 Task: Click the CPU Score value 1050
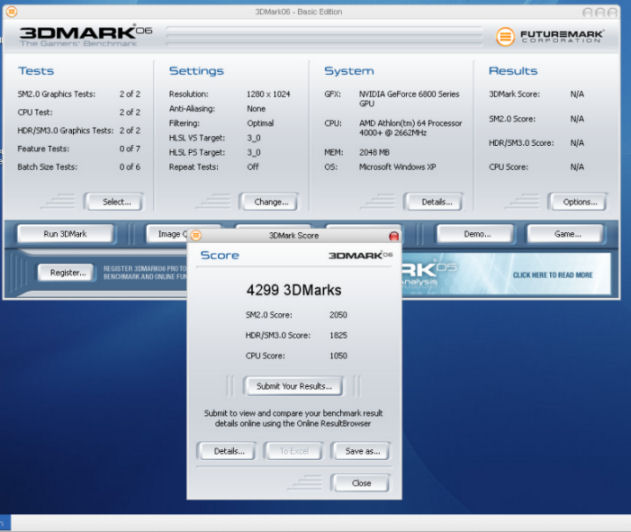tap(338, 356)
